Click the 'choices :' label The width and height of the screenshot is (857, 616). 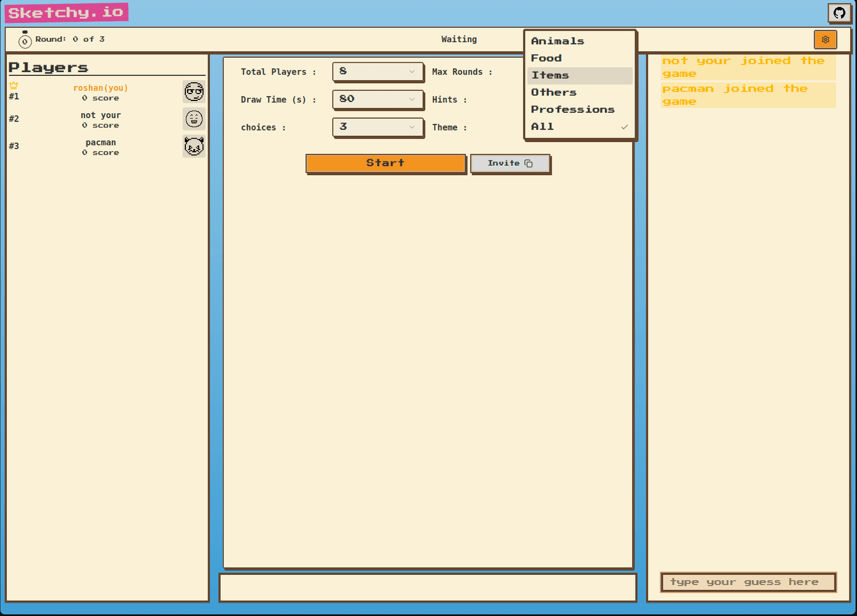(263, 128)
